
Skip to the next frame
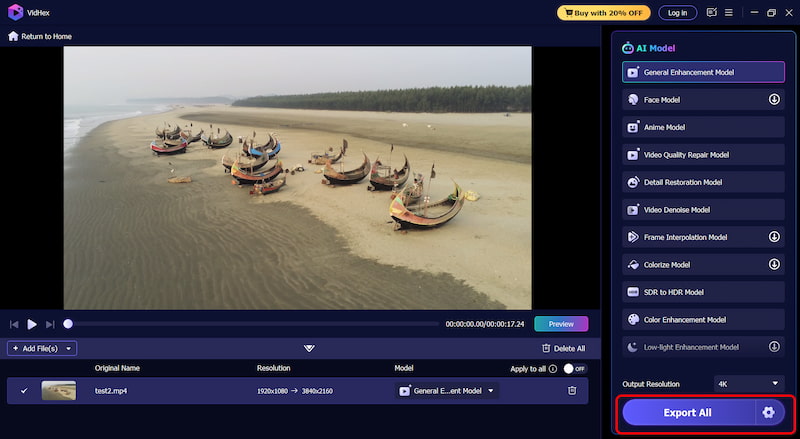50,324
